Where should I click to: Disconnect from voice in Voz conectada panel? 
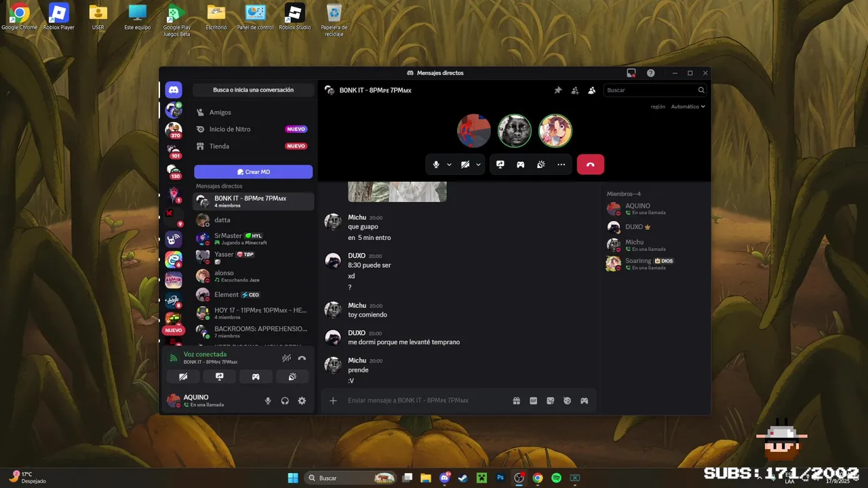tap(302, 358)
